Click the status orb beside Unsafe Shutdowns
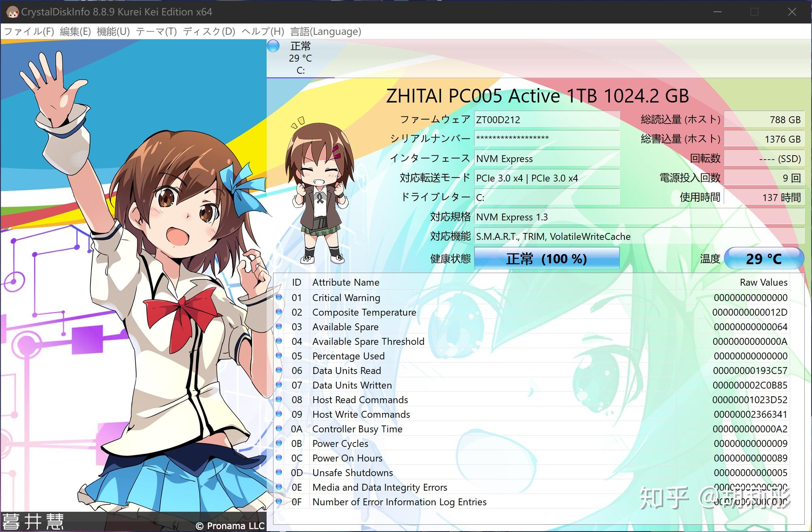Screen dimensions: 812x532 tap(279, 472)
